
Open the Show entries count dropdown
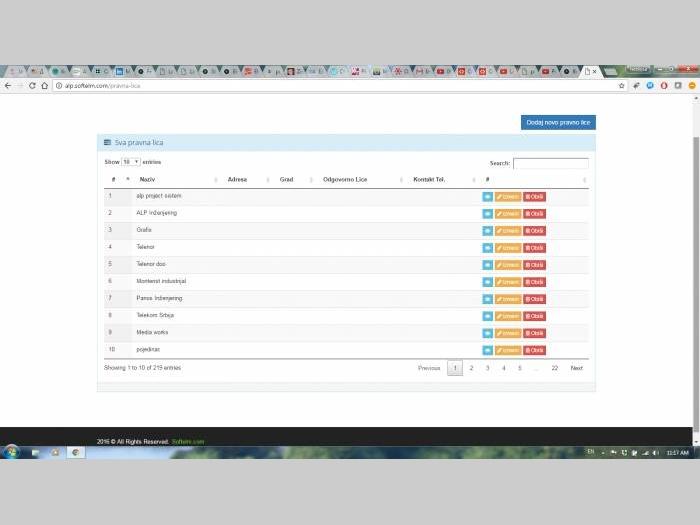click(131, 161)
